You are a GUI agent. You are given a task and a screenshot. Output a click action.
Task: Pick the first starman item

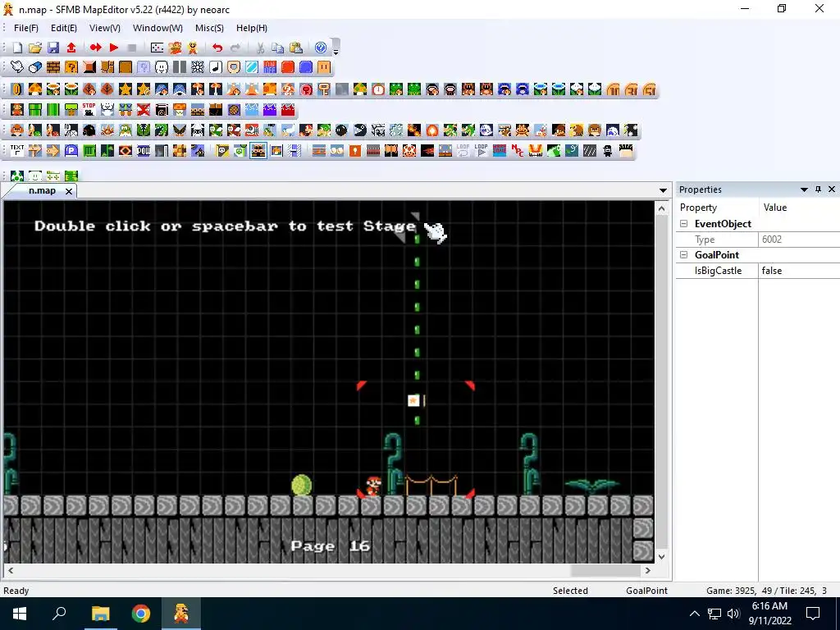(126, 89)
